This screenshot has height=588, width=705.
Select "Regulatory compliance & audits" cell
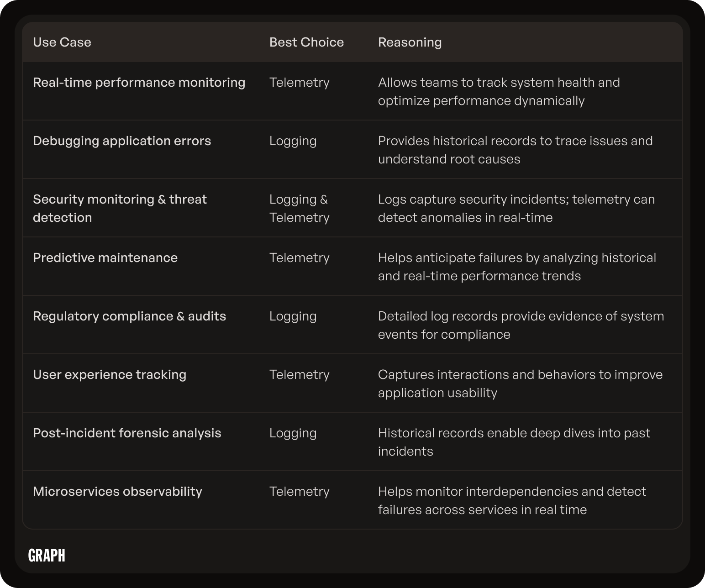pyautogui.click(x=129, y=316)
